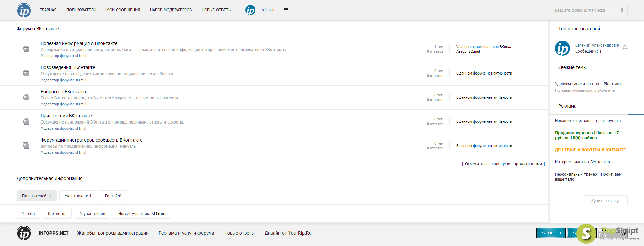Open Реклама и услуги форума footer link
The width and height of the screenshot is (644, 246).
[186, 233]
